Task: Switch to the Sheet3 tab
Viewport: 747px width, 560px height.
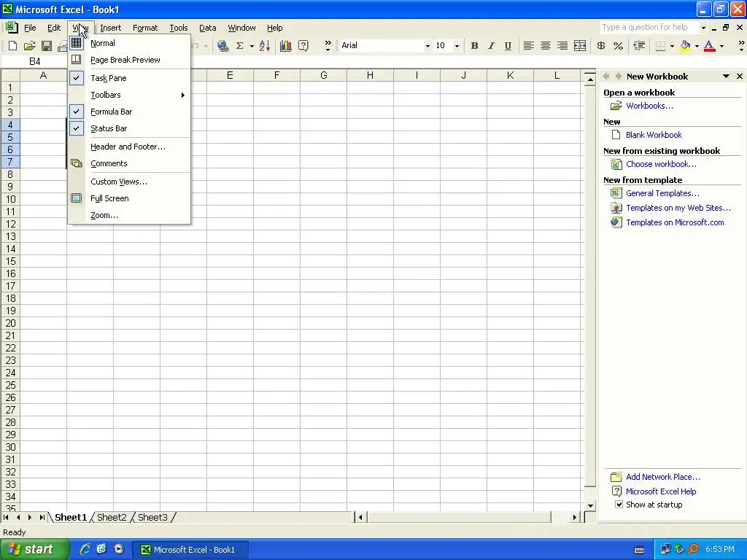Action: pyautogui.click(x=152, y=517)
